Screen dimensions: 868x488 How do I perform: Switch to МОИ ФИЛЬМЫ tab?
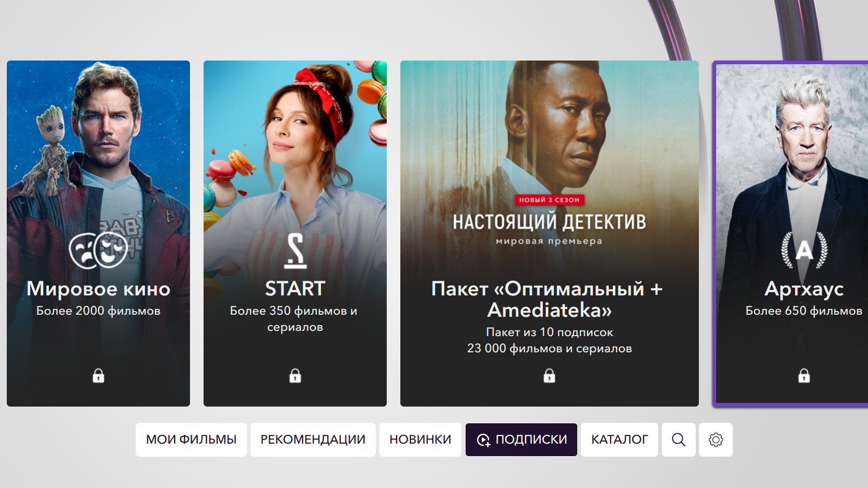coord(191,439)
